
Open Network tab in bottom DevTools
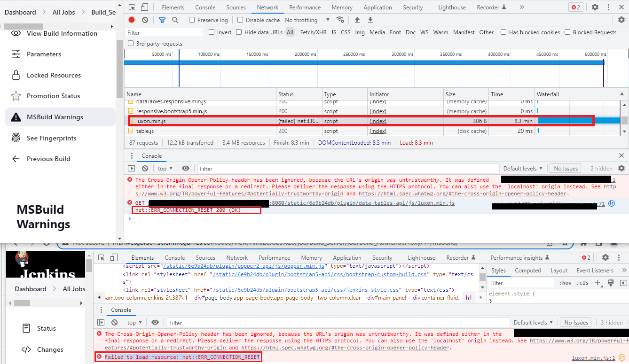click(237, 257)
